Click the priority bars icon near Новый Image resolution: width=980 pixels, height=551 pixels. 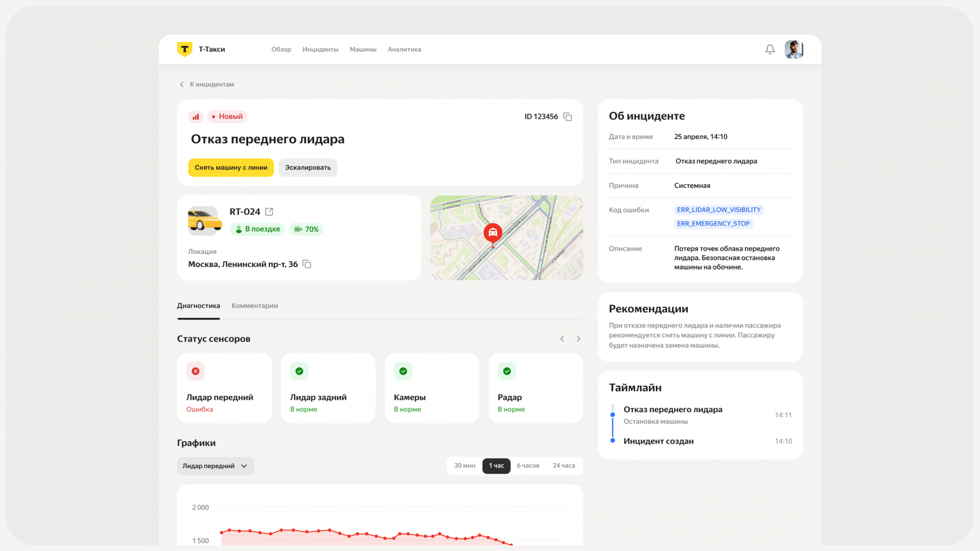(x=196, y=116)
